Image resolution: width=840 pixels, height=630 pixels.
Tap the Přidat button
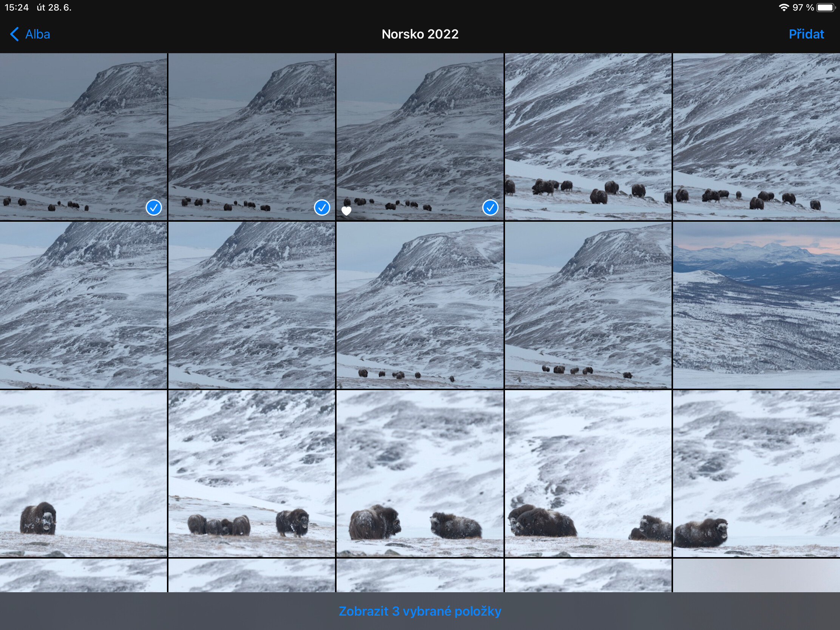806,34
